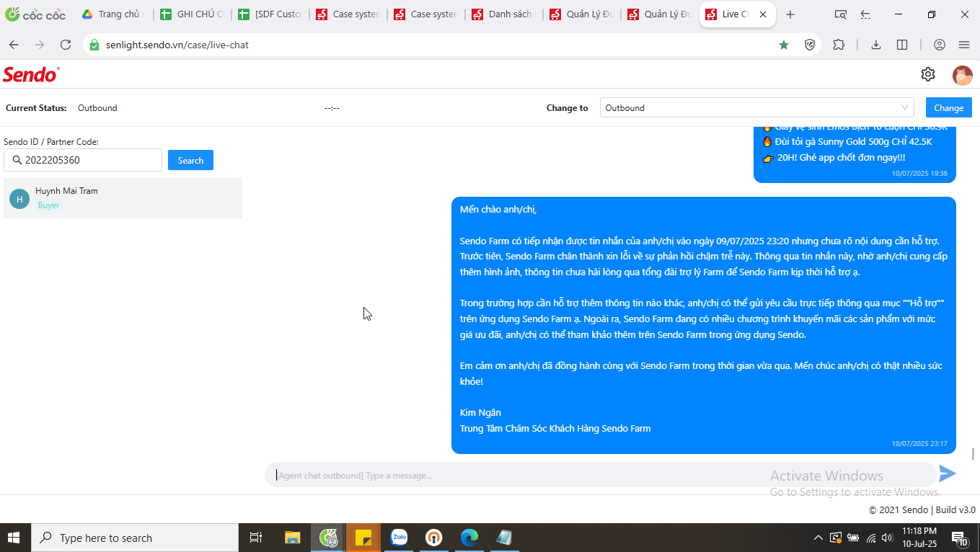Reload the live-chat page
980x552 pixels.
(x=66, y=45)
